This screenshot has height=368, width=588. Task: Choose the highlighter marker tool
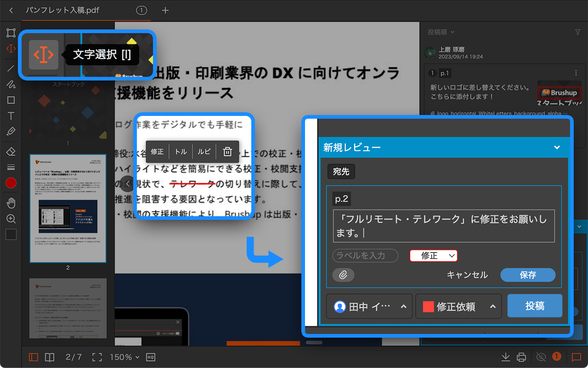click(x=11, y=132)
